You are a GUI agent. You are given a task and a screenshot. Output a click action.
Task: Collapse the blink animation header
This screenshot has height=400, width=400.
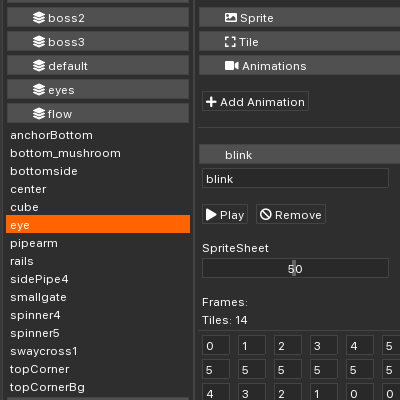tap(299, 154)
